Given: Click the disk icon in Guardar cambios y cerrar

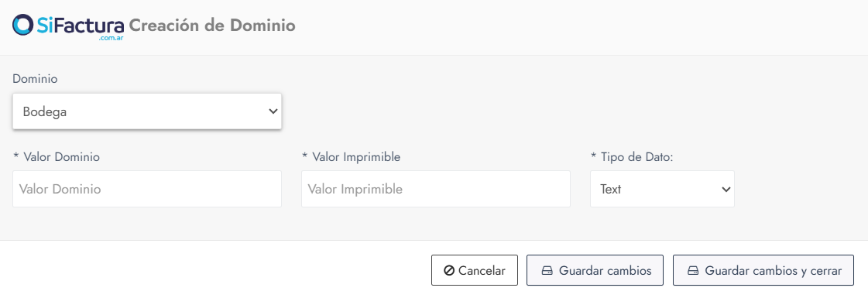Looking at the screenshot, I should [x=693, y=271].
